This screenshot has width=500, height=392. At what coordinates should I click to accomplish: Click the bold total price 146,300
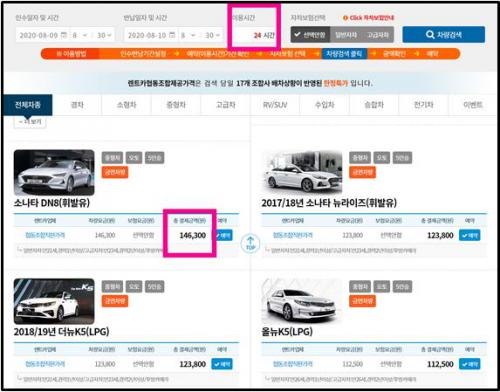pos(193,235)
